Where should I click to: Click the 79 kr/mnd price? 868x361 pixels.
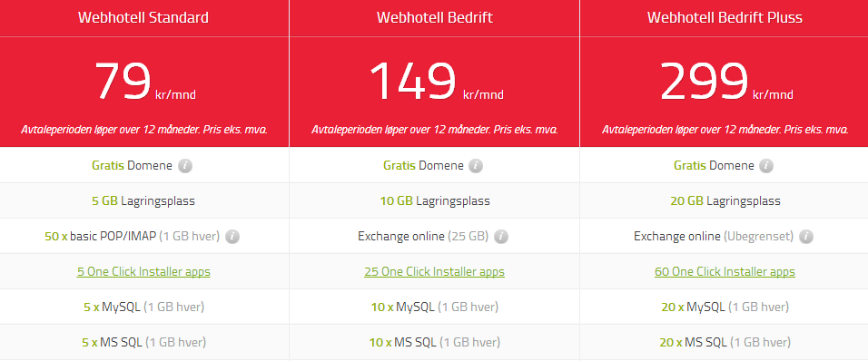tap(144, 82)
